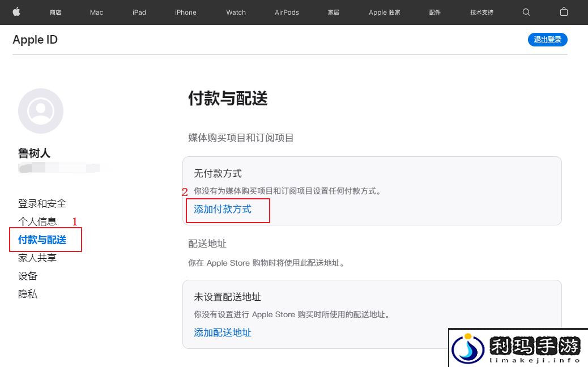Viewport: 588px width, 367px height.
Task: Go to 个人信息 in sidebar
Action: coord(37,221)
